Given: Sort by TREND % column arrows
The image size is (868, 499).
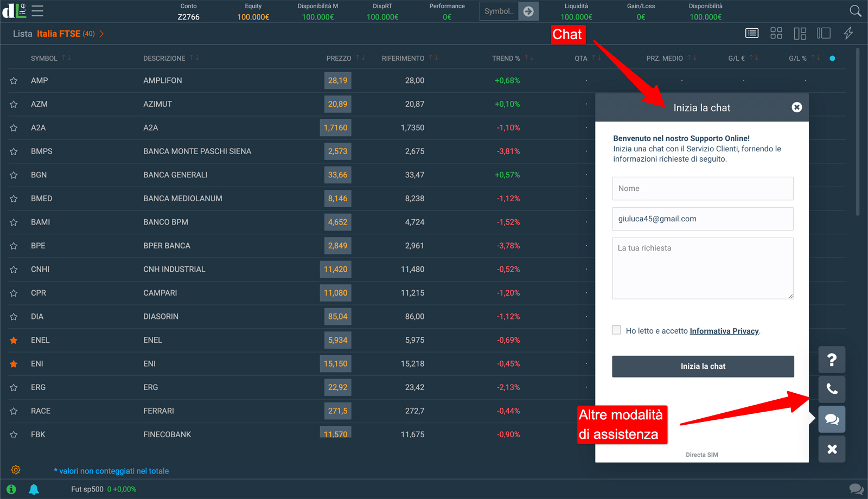Looking at the screenshot, I should [x=529, y=57].
